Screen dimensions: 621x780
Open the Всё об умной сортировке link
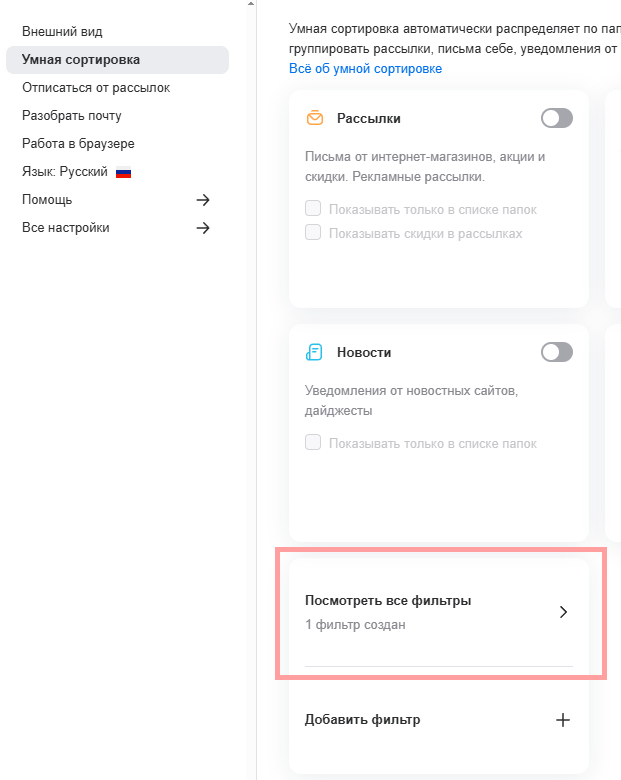point(365,69)
